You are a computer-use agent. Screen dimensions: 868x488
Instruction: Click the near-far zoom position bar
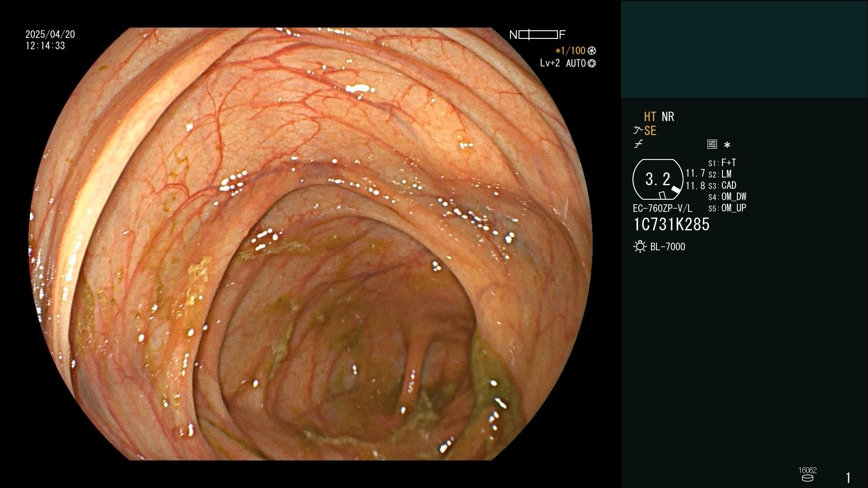(x=538, y=35)
